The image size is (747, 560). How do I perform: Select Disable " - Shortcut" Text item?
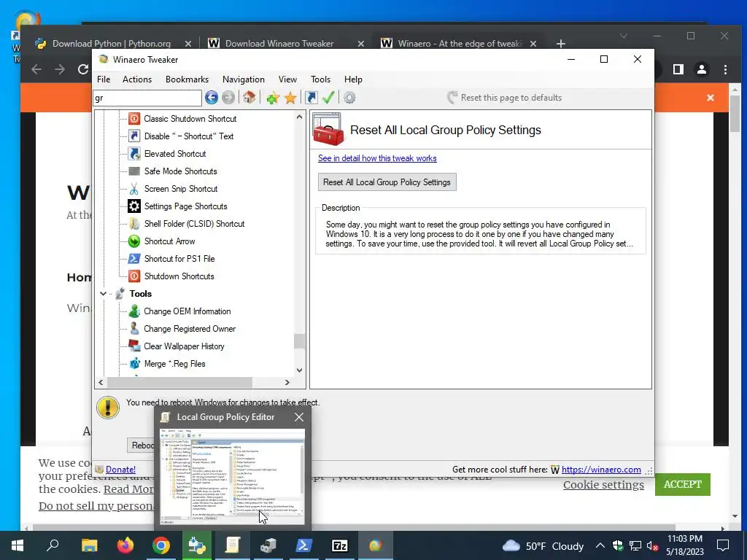click(189, 136)
